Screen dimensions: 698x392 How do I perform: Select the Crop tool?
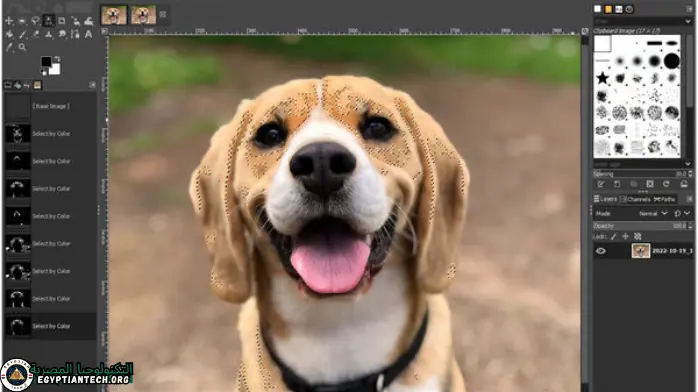point(62,21)
